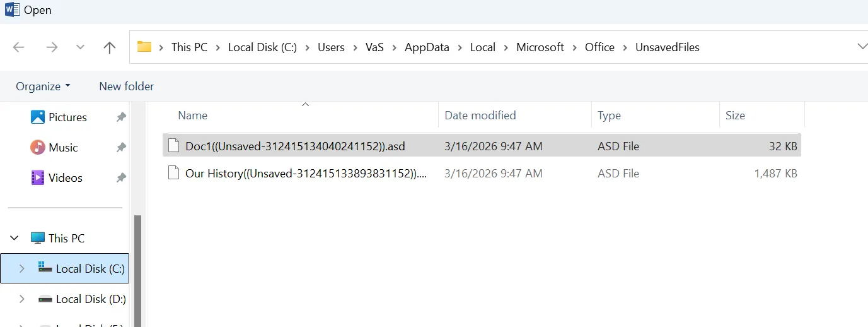Expand chevron after Microsoft in the path
Image resolution: width=868 pixels, height=327 pixels.
pos(575,47)
